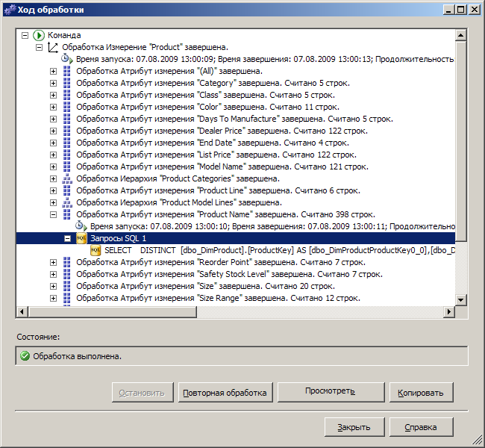Click the clock icon of 13:00:09 start time row

click(x=66, y=58)
